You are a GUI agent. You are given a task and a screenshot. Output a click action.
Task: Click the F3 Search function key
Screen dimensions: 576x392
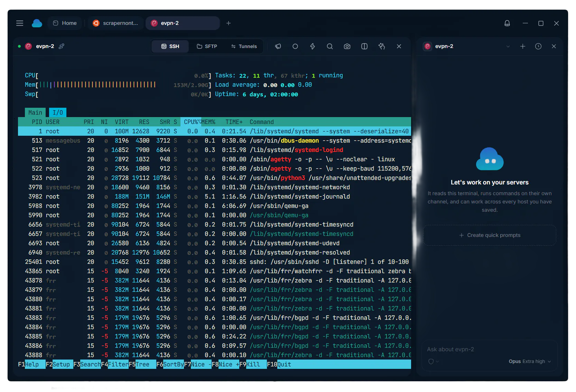(87, 364)
